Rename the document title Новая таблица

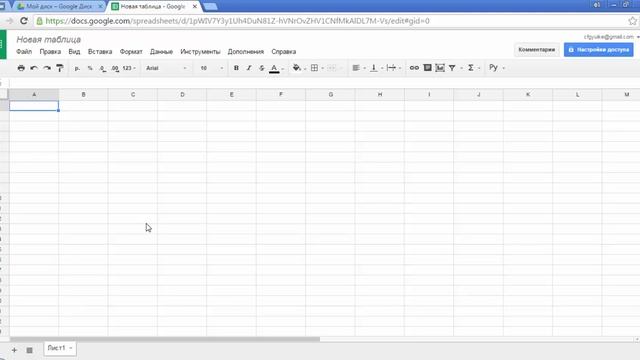[49, 40]
